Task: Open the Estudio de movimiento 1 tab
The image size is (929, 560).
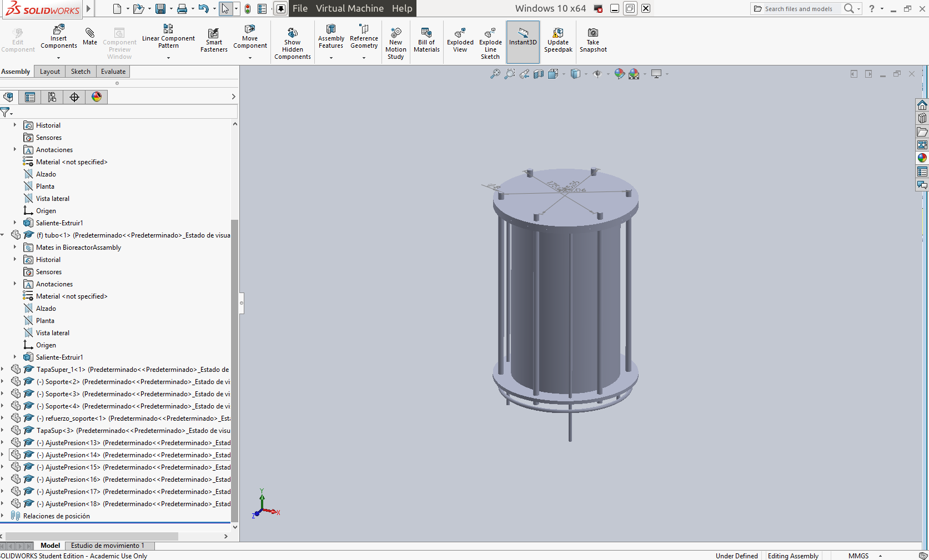Action: 107,546
